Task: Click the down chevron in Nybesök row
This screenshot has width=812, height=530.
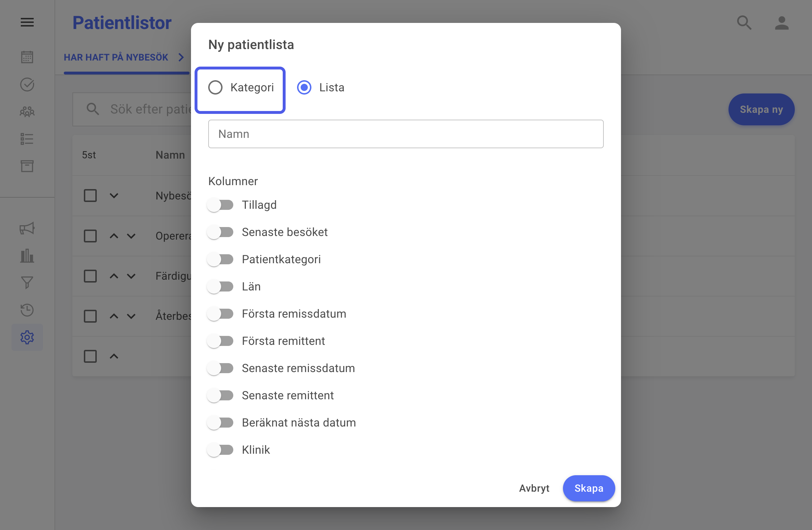Action: [x=114, y=196]
